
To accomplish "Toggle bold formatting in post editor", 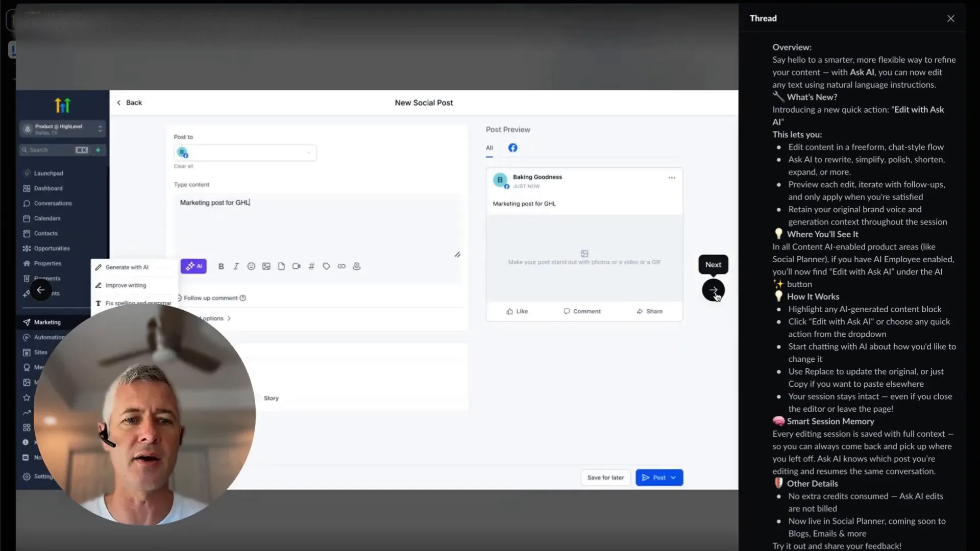I will pos(221,266).
